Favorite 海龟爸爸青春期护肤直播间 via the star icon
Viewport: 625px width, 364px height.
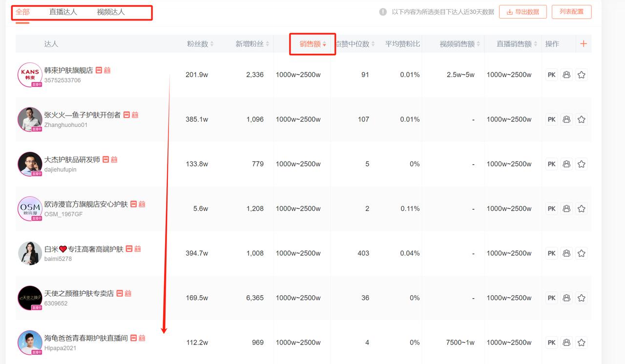(x=582, y=342)
